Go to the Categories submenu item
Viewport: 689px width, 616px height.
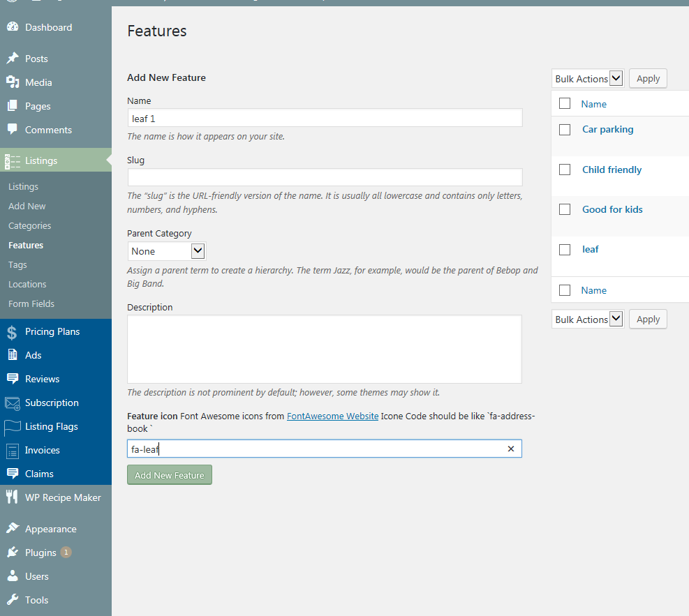point(30,225)
